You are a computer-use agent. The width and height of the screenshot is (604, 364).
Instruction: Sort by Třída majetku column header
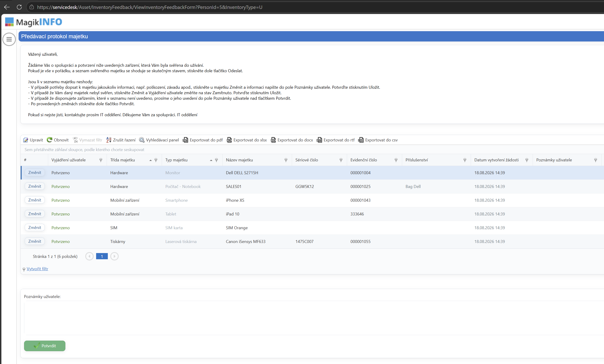point(122,160)
